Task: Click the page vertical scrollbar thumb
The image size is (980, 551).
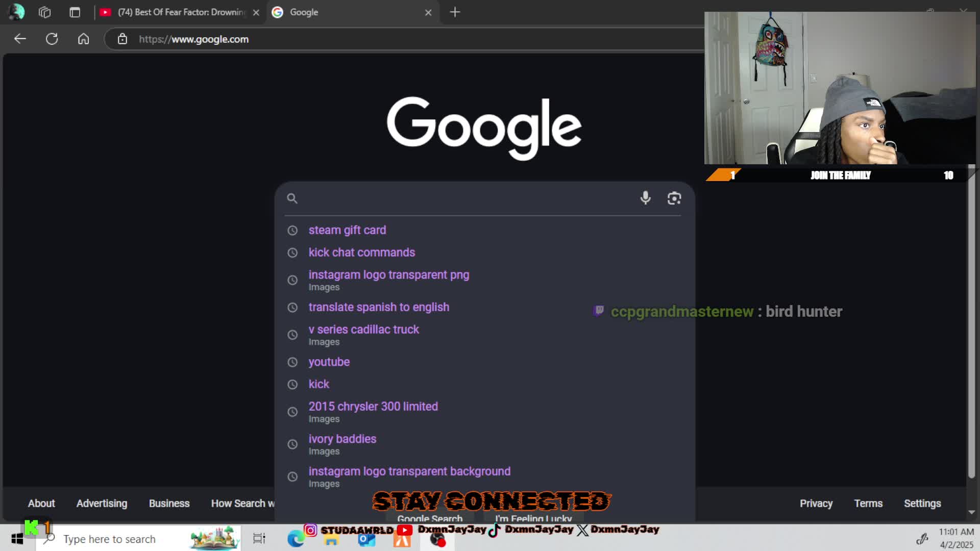Action: (971, 321)
